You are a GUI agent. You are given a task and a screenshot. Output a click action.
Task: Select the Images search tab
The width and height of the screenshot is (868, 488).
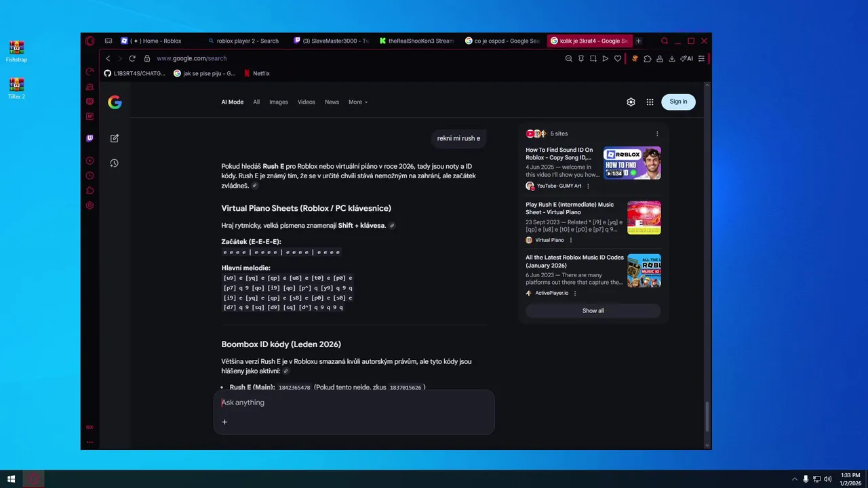click(279, 102)
